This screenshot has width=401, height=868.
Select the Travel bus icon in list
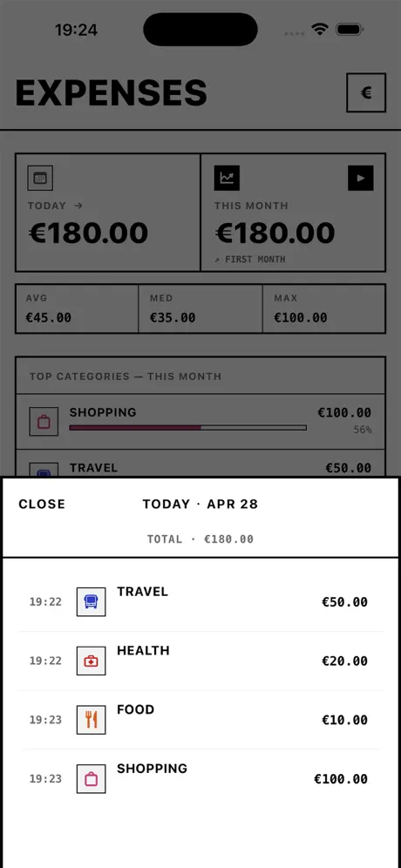pos(91,601)
